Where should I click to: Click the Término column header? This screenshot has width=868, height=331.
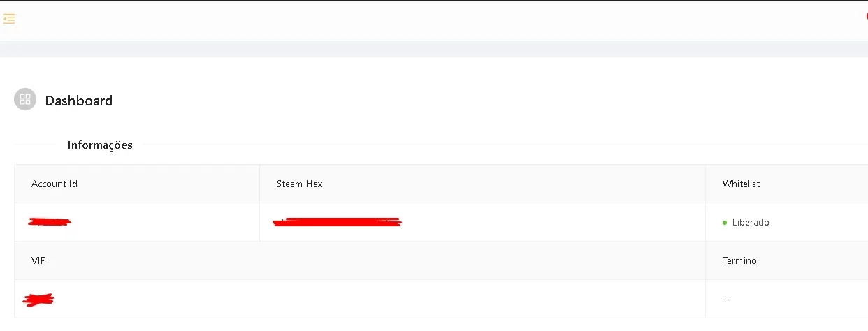point(739,260)
